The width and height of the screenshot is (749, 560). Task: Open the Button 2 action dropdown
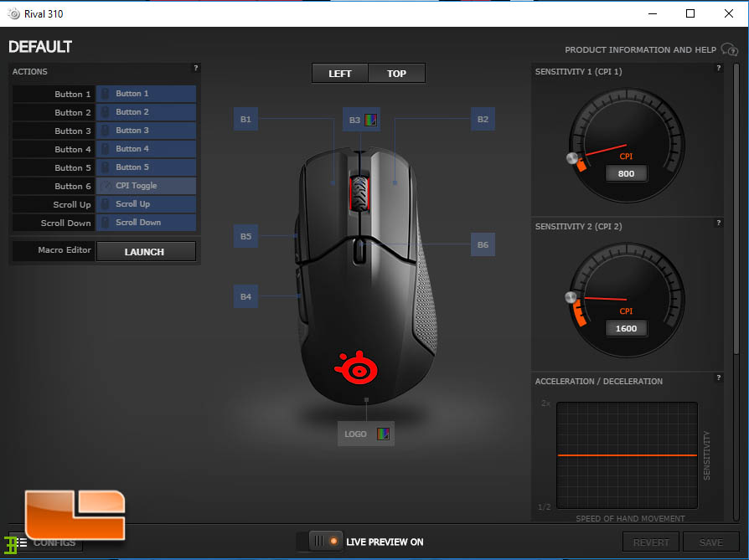(146, 112)
